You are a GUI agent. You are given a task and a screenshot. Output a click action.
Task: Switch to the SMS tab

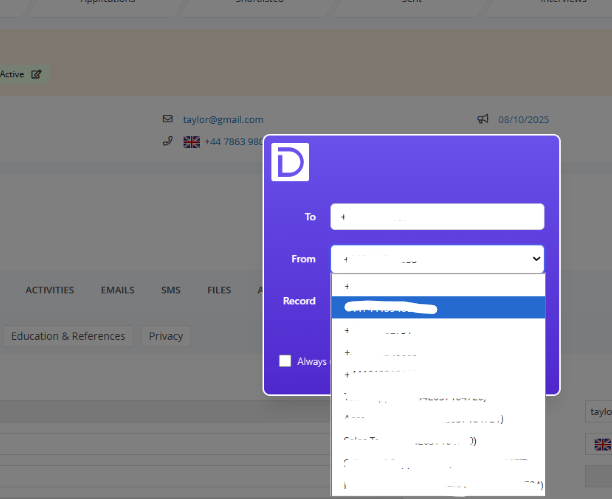point(171,290)
